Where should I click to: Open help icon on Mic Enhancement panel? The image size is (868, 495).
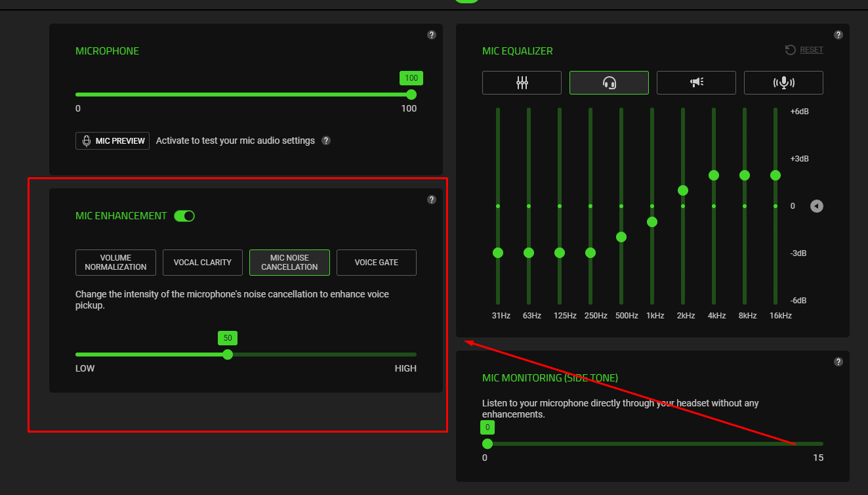click(x=432, y=200)
